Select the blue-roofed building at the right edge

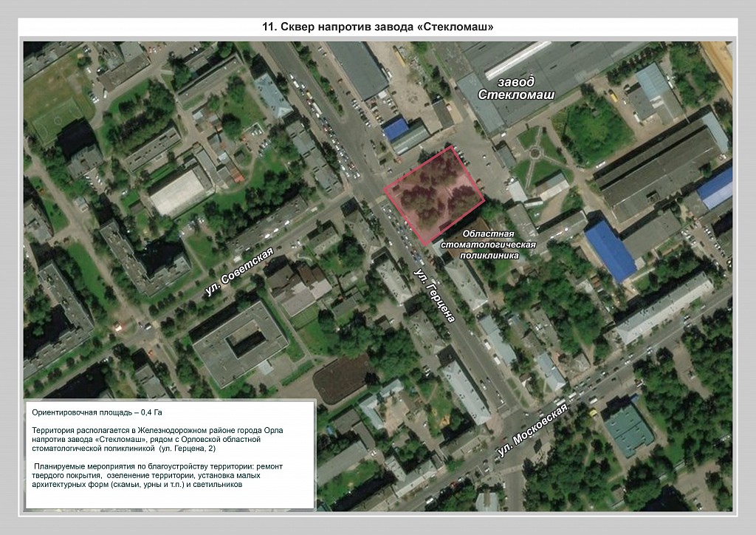point(715,187)
